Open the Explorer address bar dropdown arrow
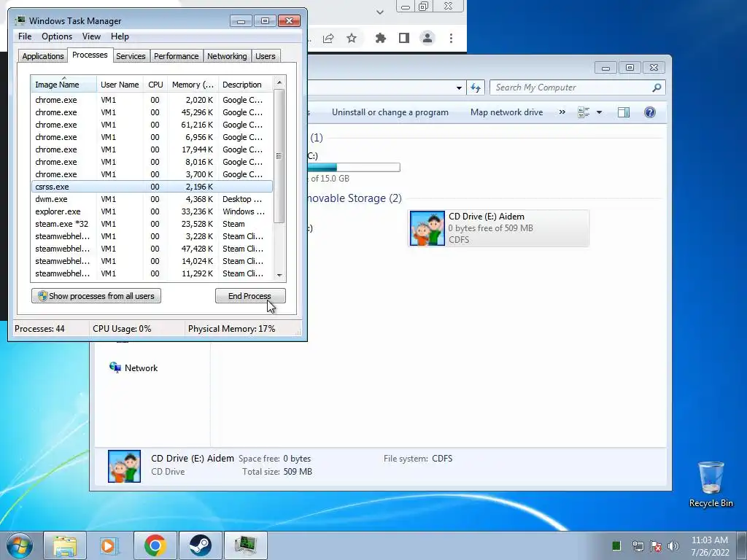 459,87
